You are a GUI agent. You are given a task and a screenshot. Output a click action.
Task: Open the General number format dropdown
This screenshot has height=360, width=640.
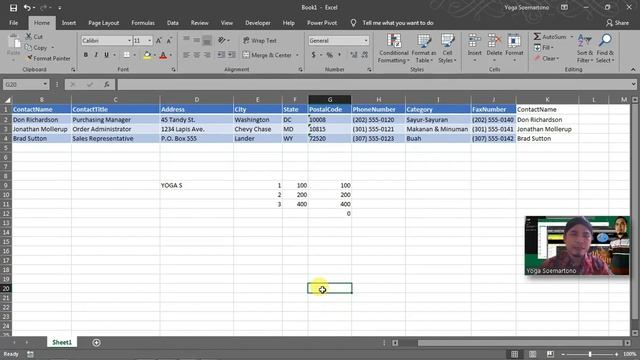(x=366, y=40)
